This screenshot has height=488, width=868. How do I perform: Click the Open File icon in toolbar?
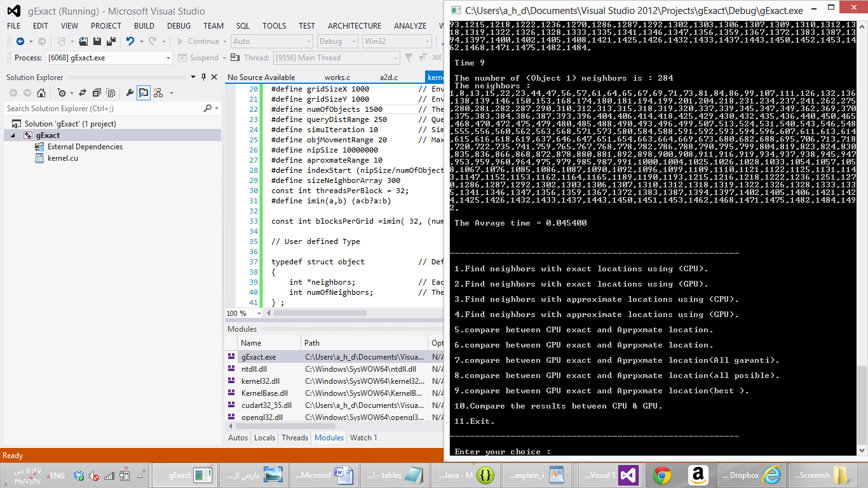tap(84, 41)
